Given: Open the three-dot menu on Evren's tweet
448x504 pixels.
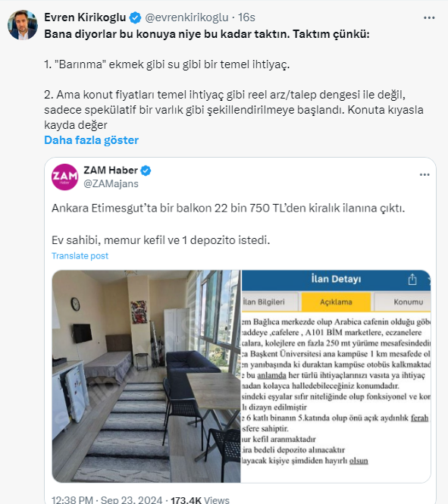Looking at the screenshot, I should point(429,17).
